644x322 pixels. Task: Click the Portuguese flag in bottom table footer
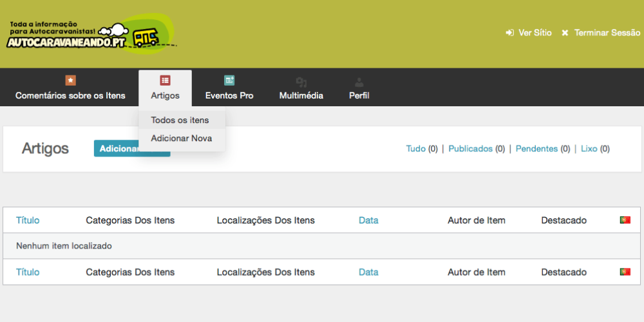point(625,272)
